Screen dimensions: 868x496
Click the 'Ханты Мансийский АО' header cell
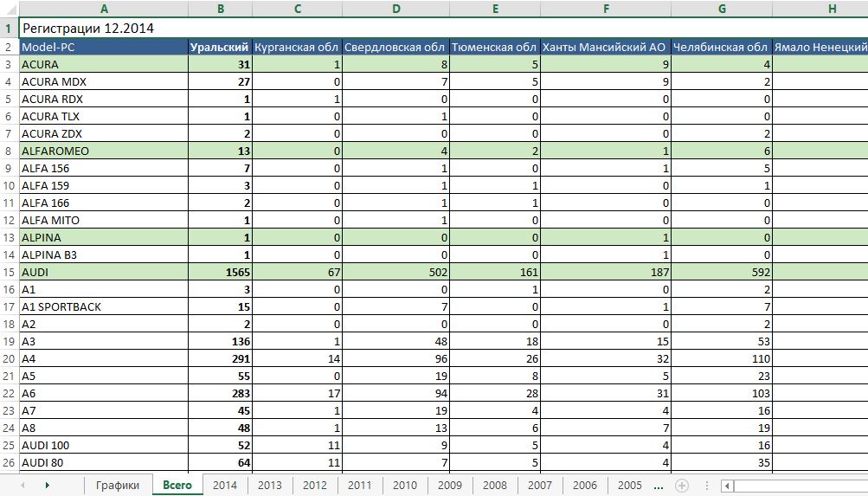pos(606,47)
